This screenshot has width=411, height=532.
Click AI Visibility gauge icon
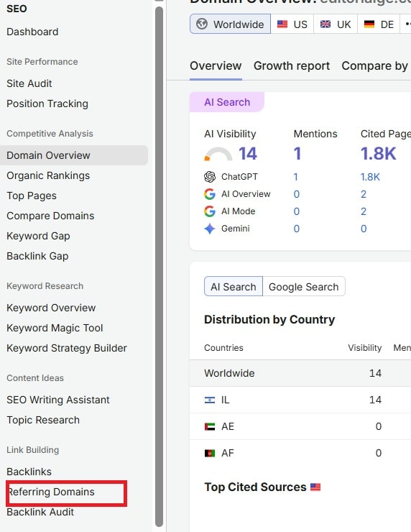pos(218,154)
